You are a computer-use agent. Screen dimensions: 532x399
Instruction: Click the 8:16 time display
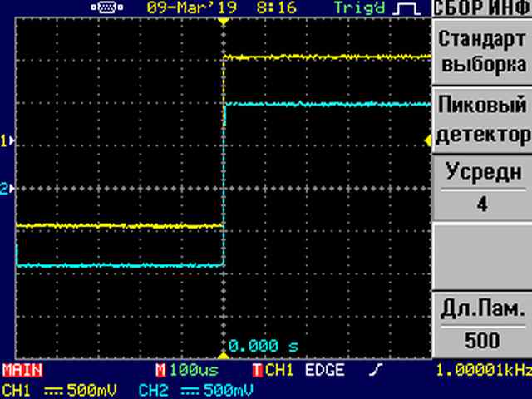pos(277,7)
